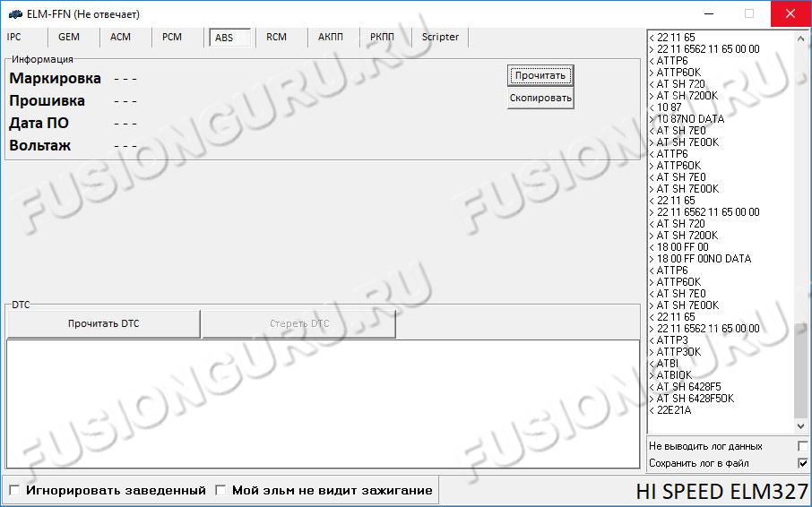
Task: Click scroll up arrow in log panel
Action: point(801,37)
